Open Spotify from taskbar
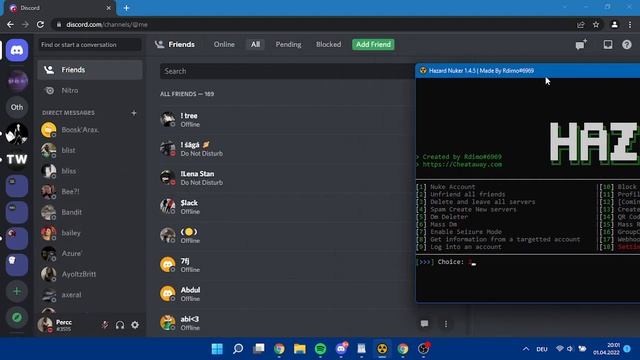Image resolution: width=640 pixels, height=360 pixels. point(320,349)
